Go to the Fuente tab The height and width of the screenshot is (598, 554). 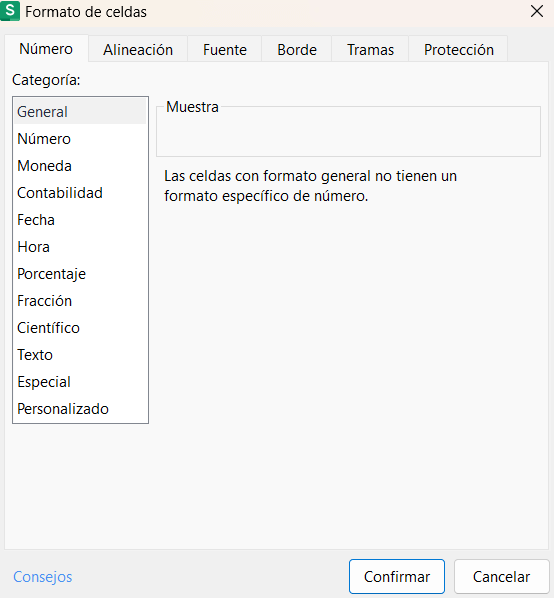pos(225,50)
